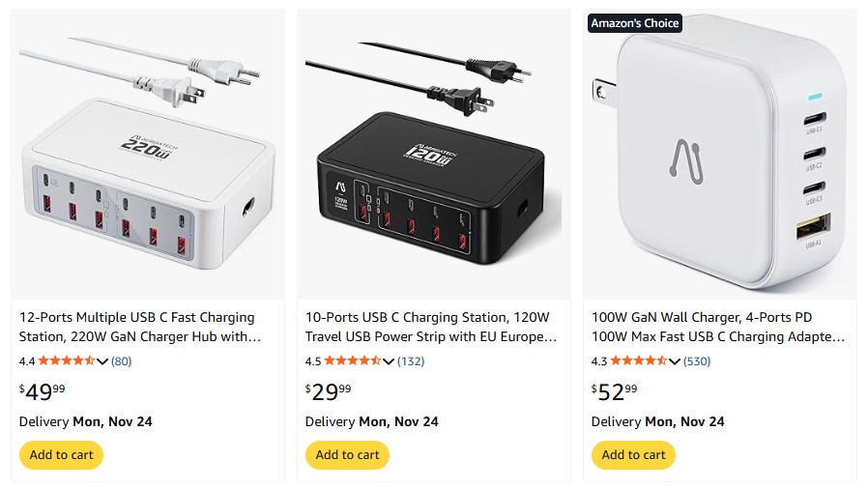Add the $52.99 wall charger to cart
The height and width of the screenshot is (489, 868).
click(x=633, y=455)
